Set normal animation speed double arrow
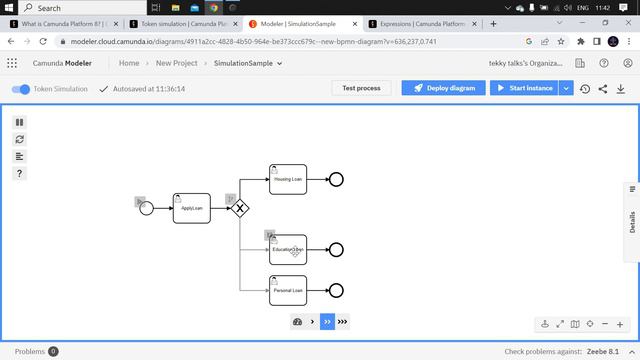The image size is (640, 360). tap(327, 322)
